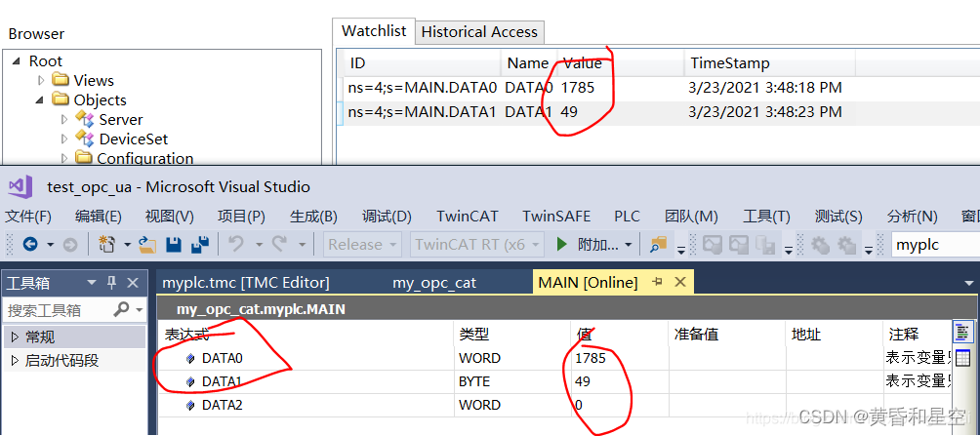Click the toolbox search magnifier icon
The height and width of the screenshot is (436, 980).
point(122,309)
